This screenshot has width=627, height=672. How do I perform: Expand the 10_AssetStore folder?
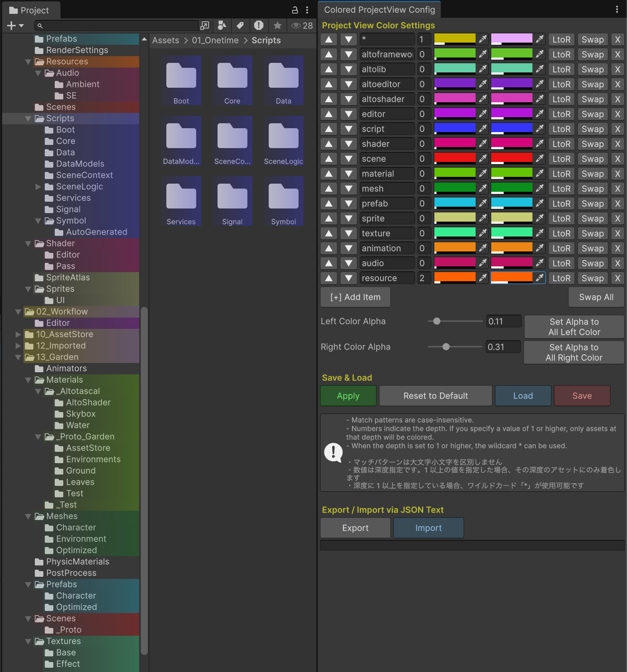tap(18, 334)
